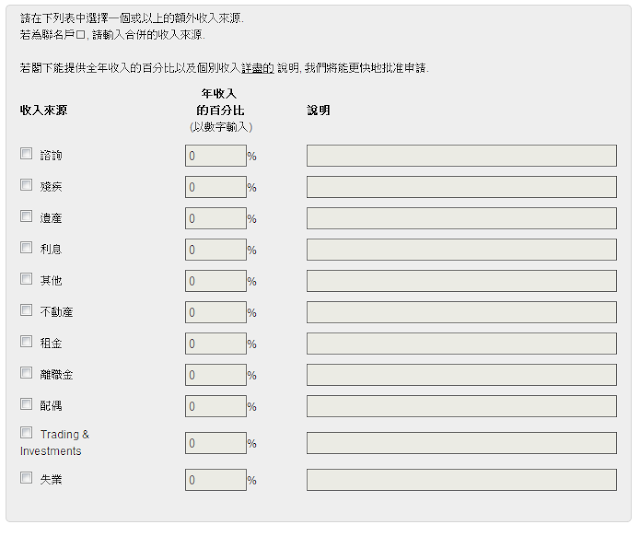Focus the 不動產 description field
Screen dimensions: 640x548
[x=461, y=312]
